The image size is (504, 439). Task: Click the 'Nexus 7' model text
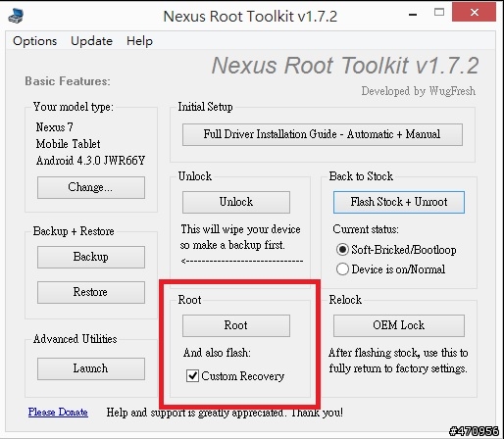click(x=55, y=127)
